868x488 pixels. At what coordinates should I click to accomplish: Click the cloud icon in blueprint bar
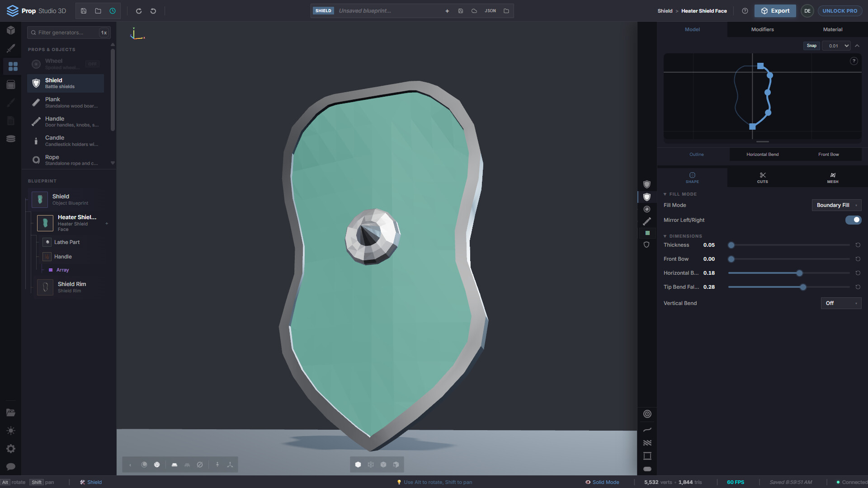click(474, 11)
